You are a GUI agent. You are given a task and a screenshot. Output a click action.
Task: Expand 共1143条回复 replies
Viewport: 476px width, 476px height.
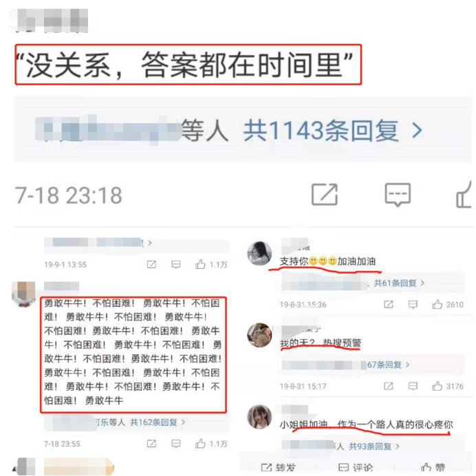332,131
